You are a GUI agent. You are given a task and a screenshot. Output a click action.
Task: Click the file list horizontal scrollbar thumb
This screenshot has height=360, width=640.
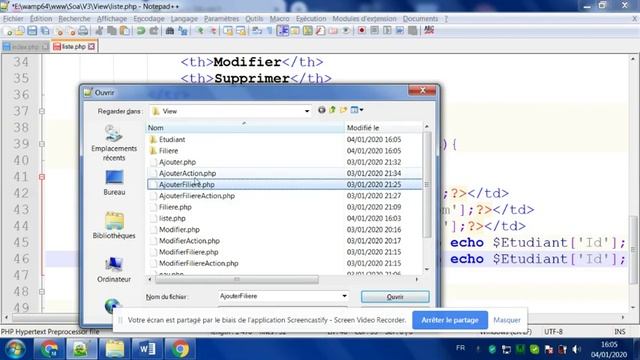(237, 279)
